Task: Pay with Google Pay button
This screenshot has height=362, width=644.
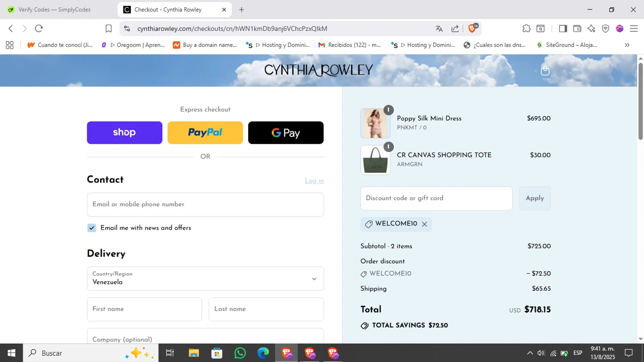Action: point(286,133)
